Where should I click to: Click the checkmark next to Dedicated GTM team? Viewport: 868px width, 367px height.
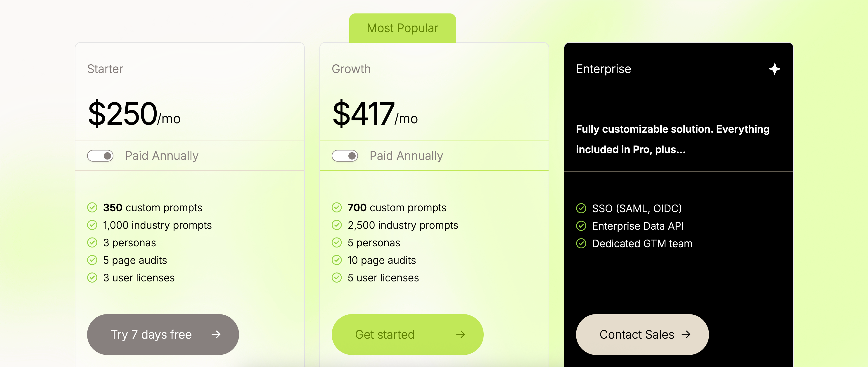(x=581, y=243)
